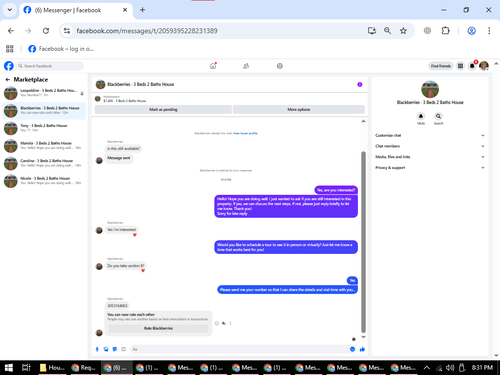Open the Carolina - 3 Beds 2 Baths House conversation

coord(44,163)
